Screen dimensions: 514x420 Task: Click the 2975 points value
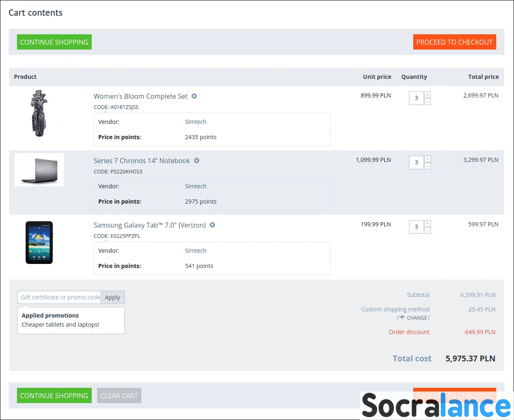(201, 202)
